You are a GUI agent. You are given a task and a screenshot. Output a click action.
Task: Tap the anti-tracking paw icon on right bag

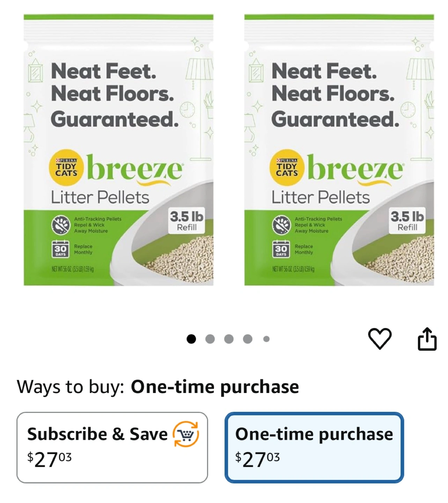(x=281, y=225)
